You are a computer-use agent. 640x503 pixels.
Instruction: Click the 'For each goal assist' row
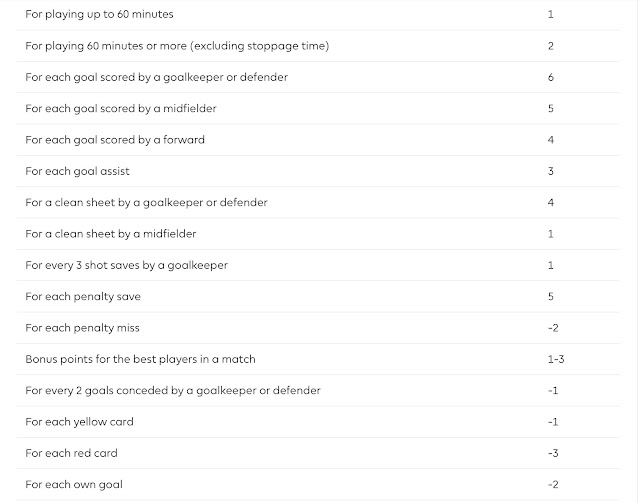click(x=318, y=171)
